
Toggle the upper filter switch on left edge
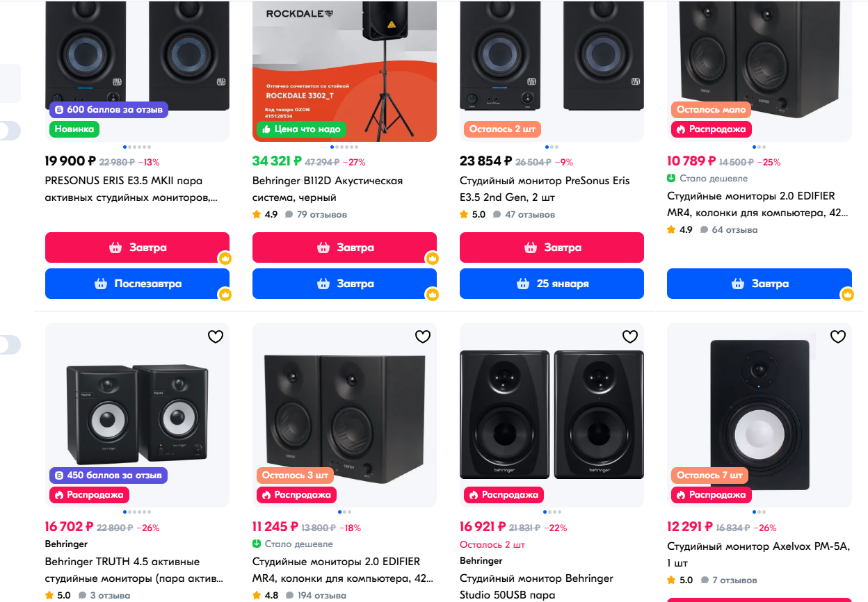tap(10, 131)
